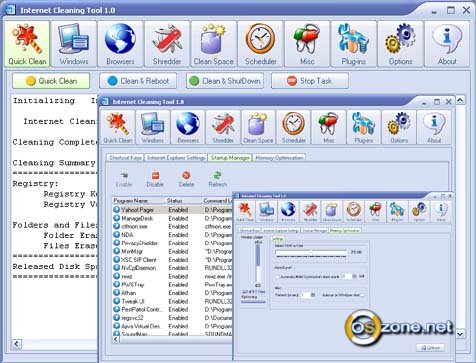Viewport: 476px width, 363px height.
Task: Switch to Shortcut Keys tab in the middle window
Action: coord(125,158)
